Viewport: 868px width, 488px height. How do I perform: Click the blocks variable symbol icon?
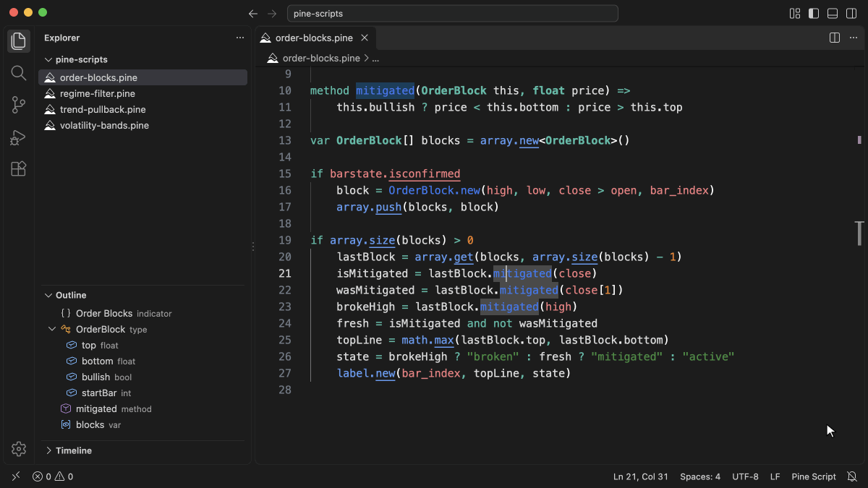(x=66, y=424)
